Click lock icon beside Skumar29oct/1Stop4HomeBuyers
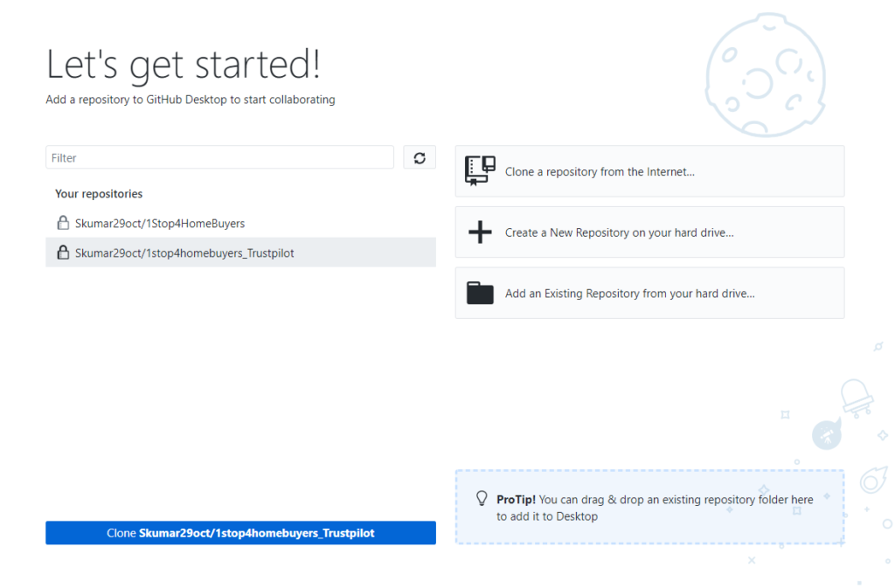The image size is (895, 588). click(x=63, y=223)
